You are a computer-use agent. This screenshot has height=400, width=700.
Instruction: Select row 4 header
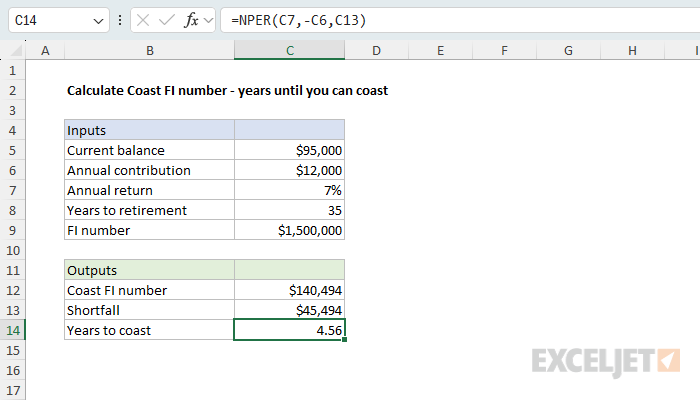pos(12,130)
